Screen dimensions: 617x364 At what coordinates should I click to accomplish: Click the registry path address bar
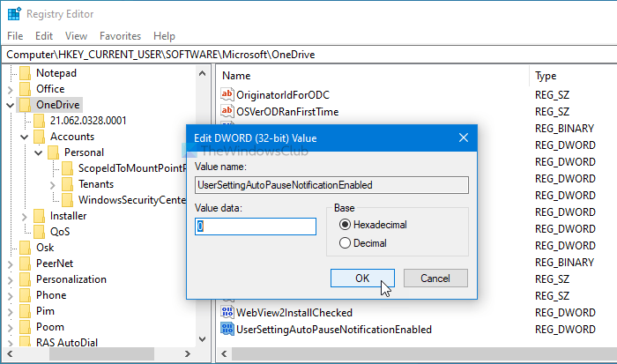[x=308, y=54]
